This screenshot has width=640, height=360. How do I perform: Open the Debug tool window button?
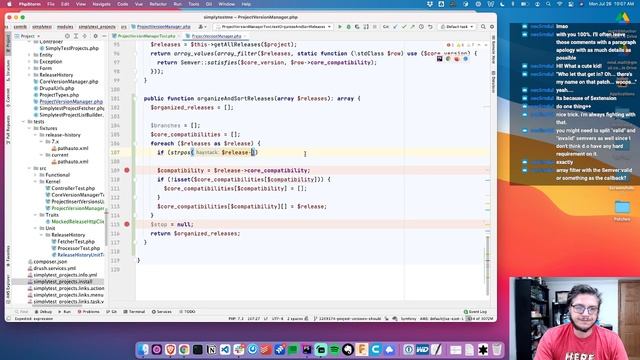click(43, 312)
